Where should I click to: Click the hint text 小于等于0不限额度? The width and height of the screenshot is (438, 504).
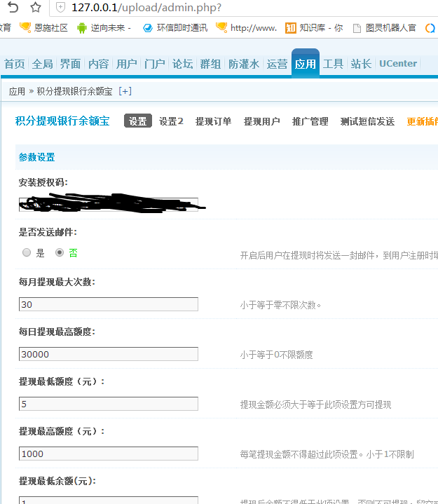coord(276,355)
